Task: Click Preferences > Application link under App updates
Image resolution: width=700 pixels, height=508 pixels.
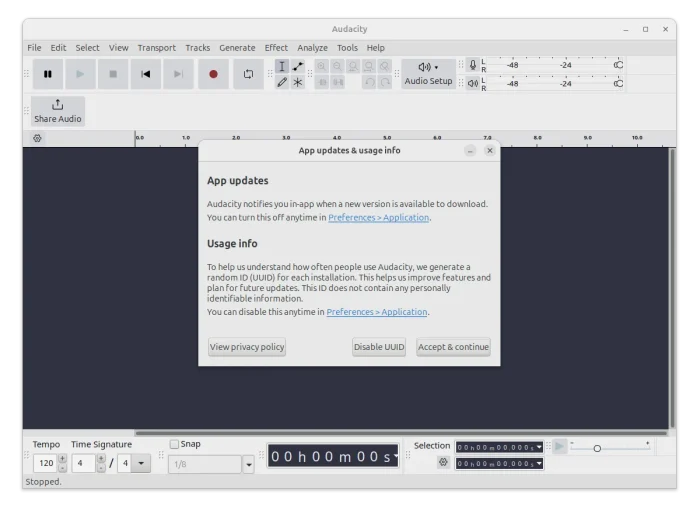Action: tap(379, 218)
